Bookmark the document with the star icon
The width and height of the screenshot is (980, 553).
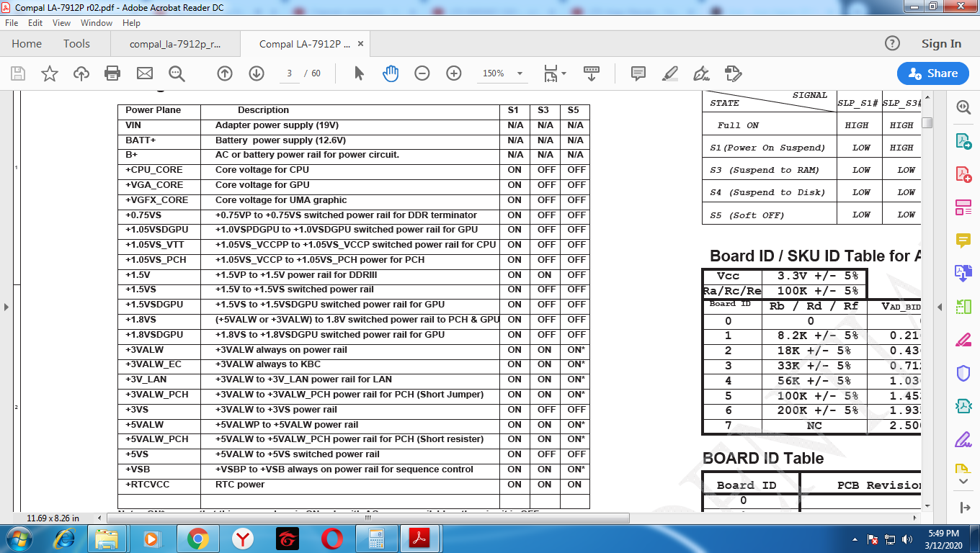[x=50, y=73]
